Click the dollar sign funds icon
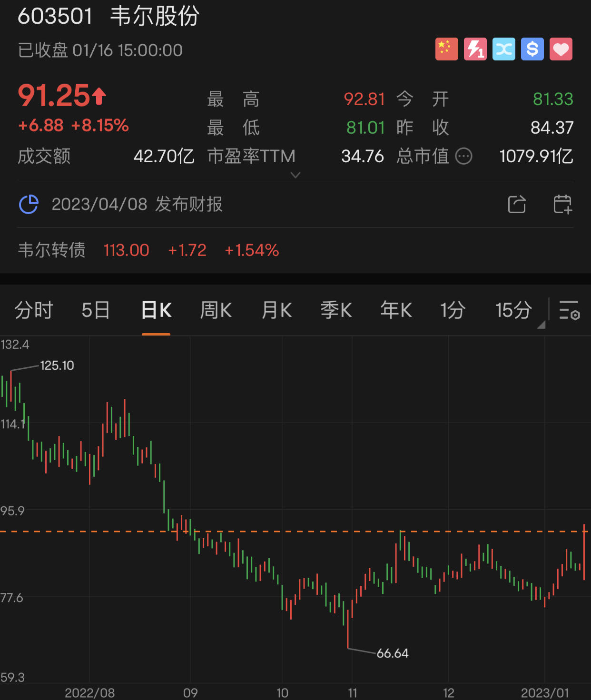591x700 pixels. pyautogui.click(x=532, y=49)
